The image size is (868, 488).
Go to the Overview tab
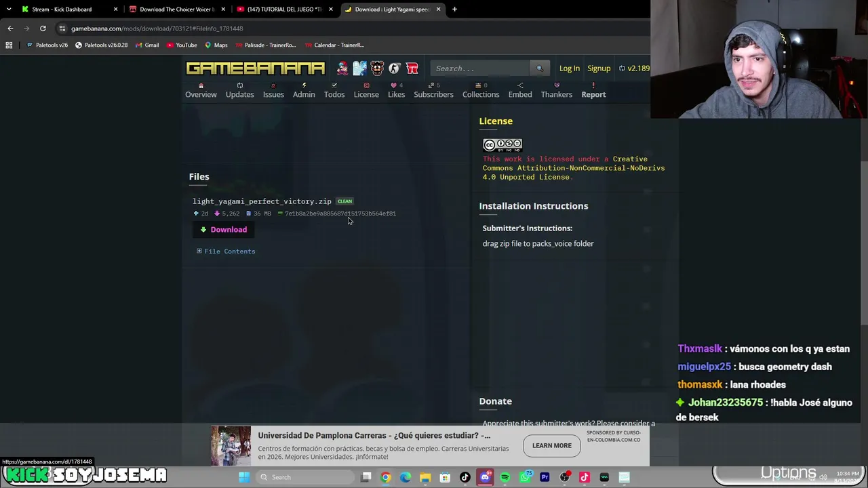click(201, 90)
